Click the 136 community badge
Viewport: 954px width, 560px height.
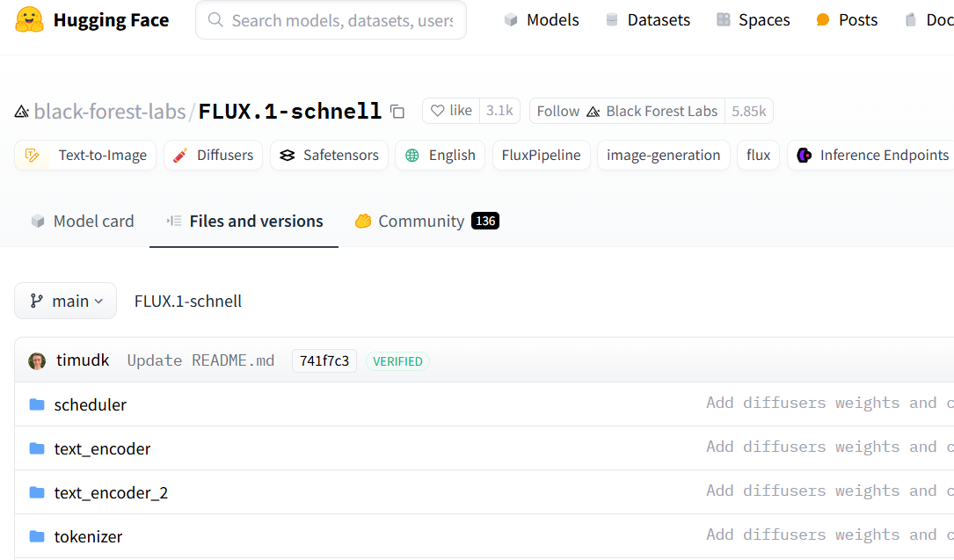(x=484, y=221)
